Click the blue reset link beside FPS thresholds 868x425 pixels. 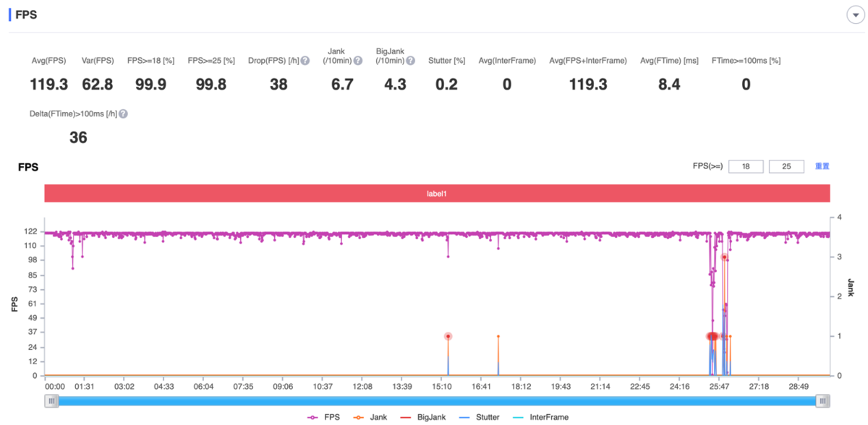tap(822, 166)
